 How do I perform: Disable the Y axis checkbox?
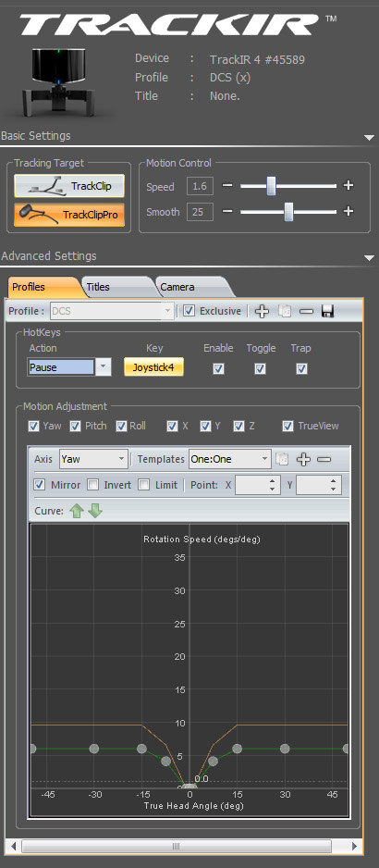pyautogui.click(x=205, y=426)
